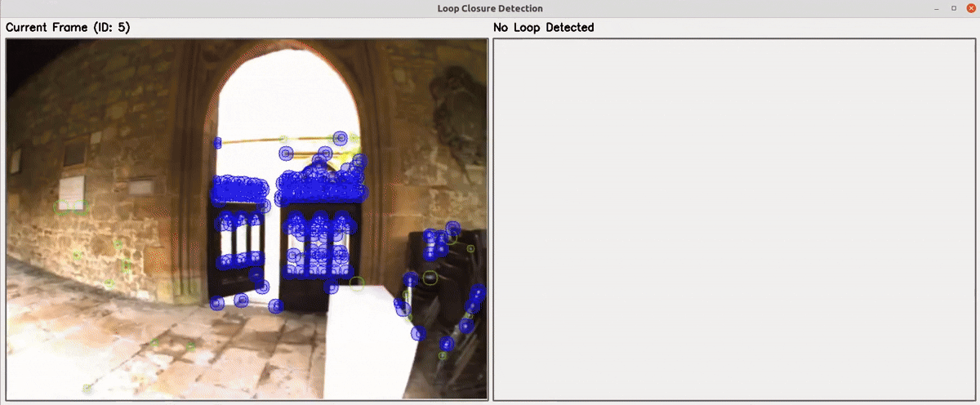Viewport: 980px width, 405px height.
Task: Click the right gate door in the frame
Action: (320, 245)
